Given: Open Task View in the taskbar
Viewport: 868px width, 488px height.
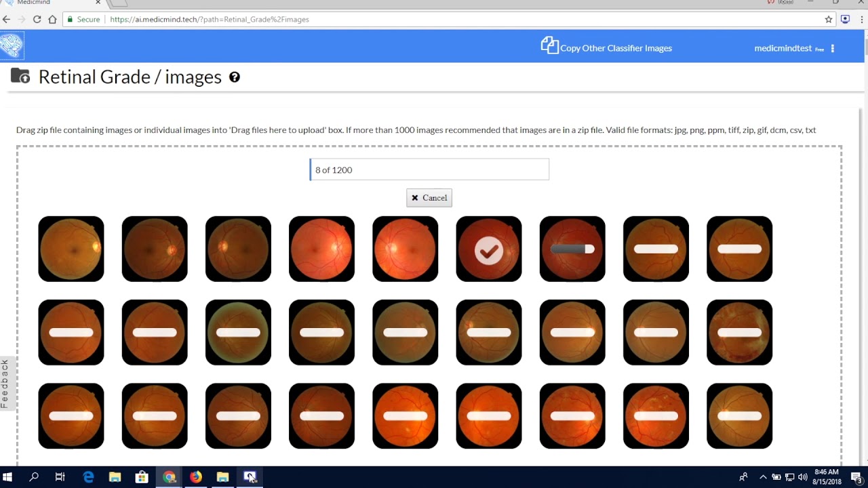Looking at the screenshot, I should (60, 477).
